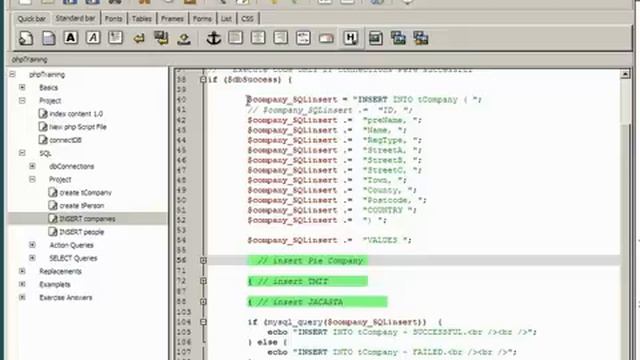Switch to the Quick bar tab
The height and width of the screenshot is (360, 640).
click(32, 19)
